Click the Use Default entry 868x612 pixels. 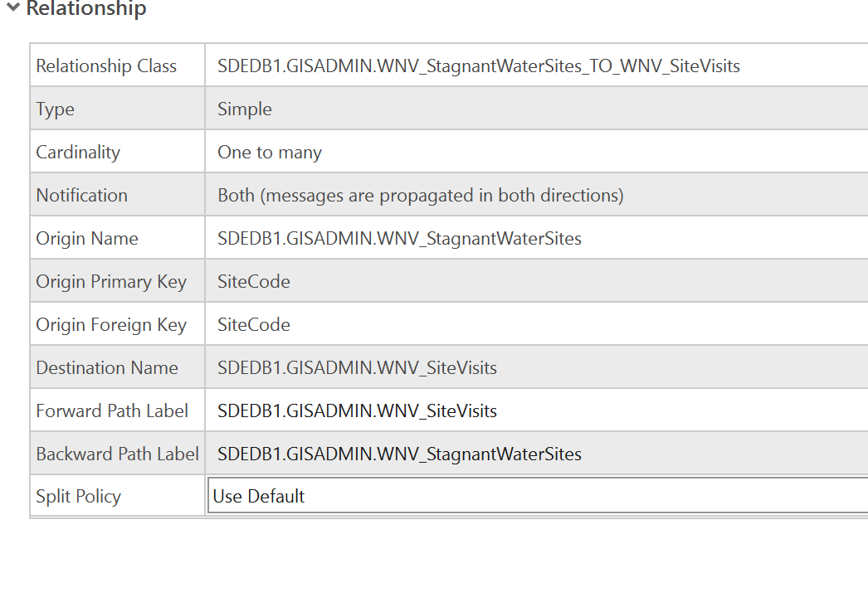point(259,496)
